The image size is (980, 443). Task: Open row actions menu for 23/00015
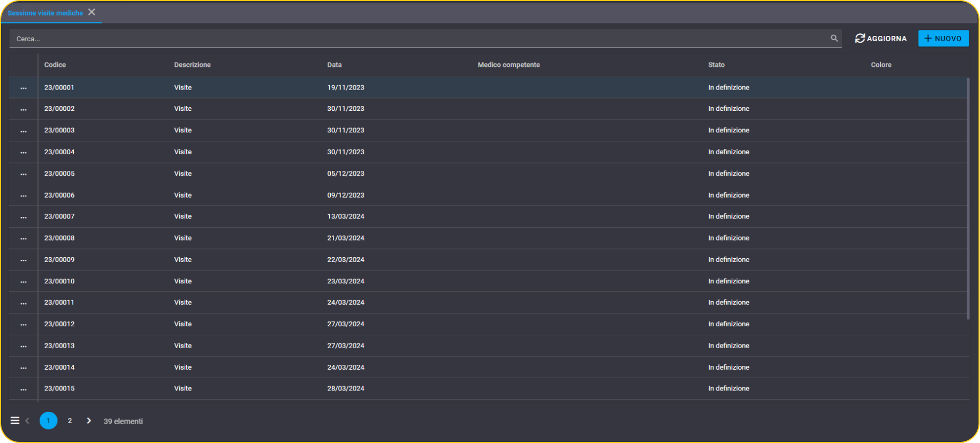24,389
